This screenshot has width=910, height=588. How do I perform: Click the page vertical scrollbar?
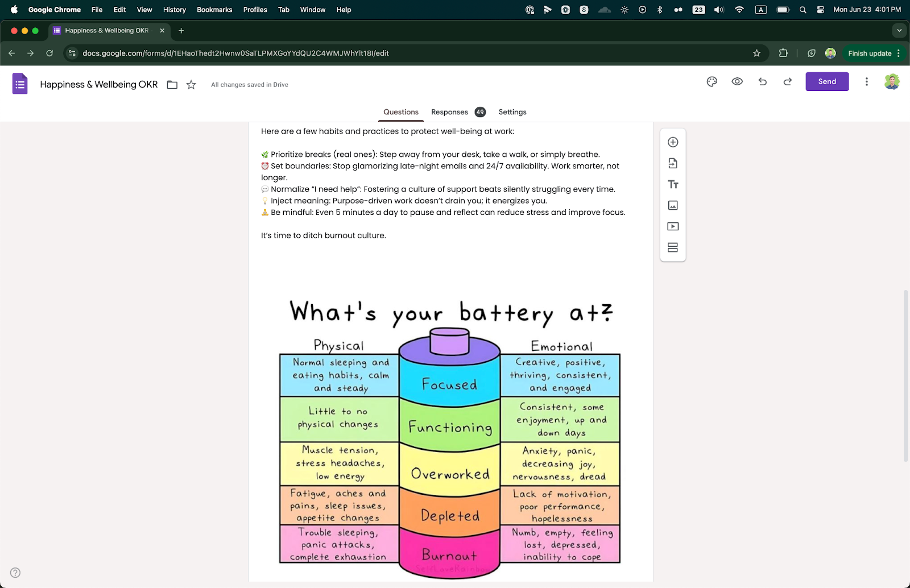[906, 375]
